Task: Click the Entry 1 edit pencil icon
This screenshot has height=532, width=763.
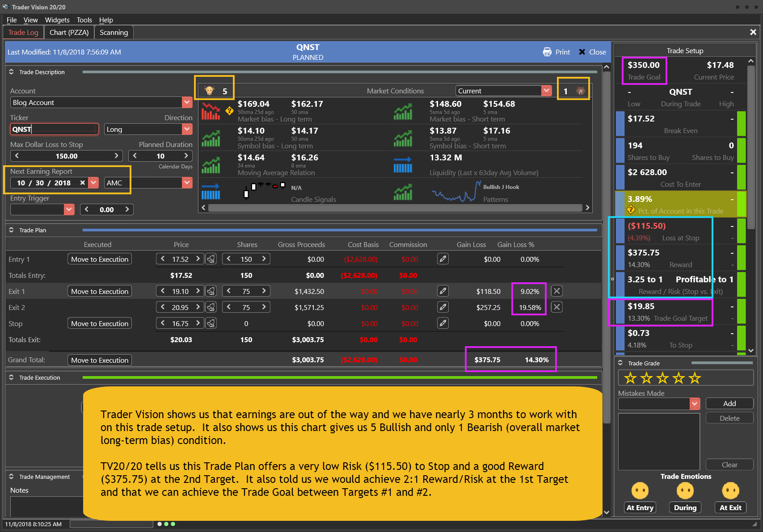Action: pyautogui.click(x=443, y=259)
